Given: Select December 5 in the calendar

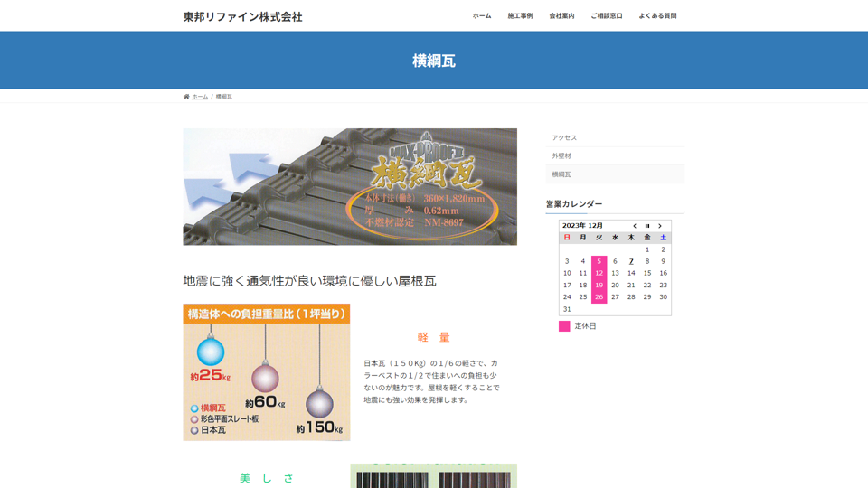Looking at the screenshot, I should [599, 261].
